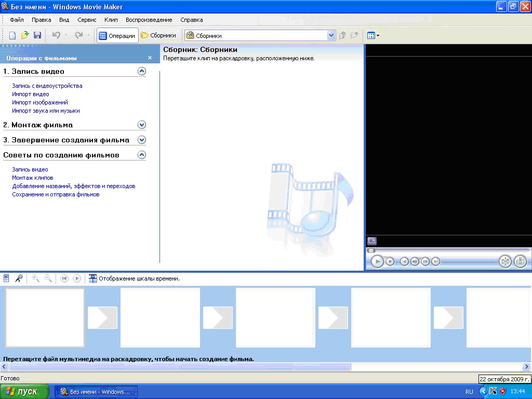Image resolution: width=532 pixels, height=399 pixels.
Task: Select the first empty storyboard frame
Action: (x=45, y=317)
